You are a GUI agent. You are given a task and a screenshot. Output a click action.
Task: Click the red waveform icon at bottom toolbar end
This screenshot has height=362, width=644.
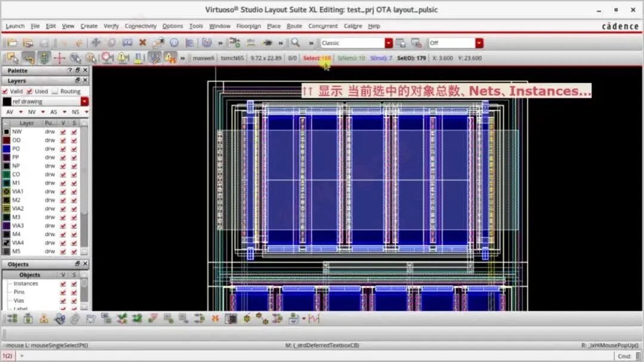pos(314,318)
